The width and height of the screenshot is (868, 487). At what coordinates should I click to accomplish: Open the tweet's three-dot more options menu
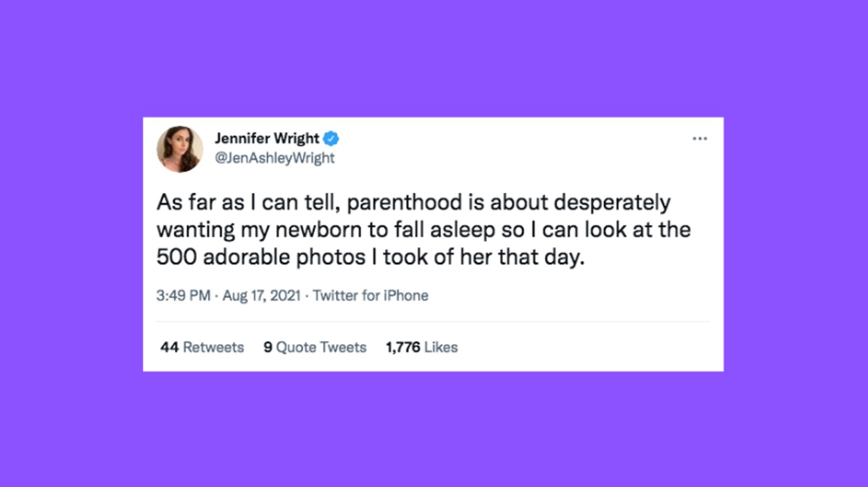coord(700,139)
